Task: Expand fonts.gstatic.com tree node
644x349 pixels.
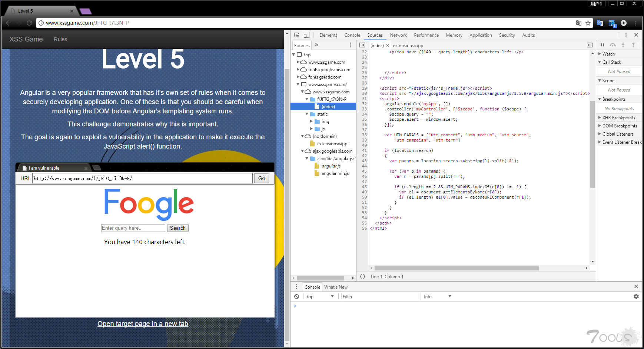Action: 298,77
